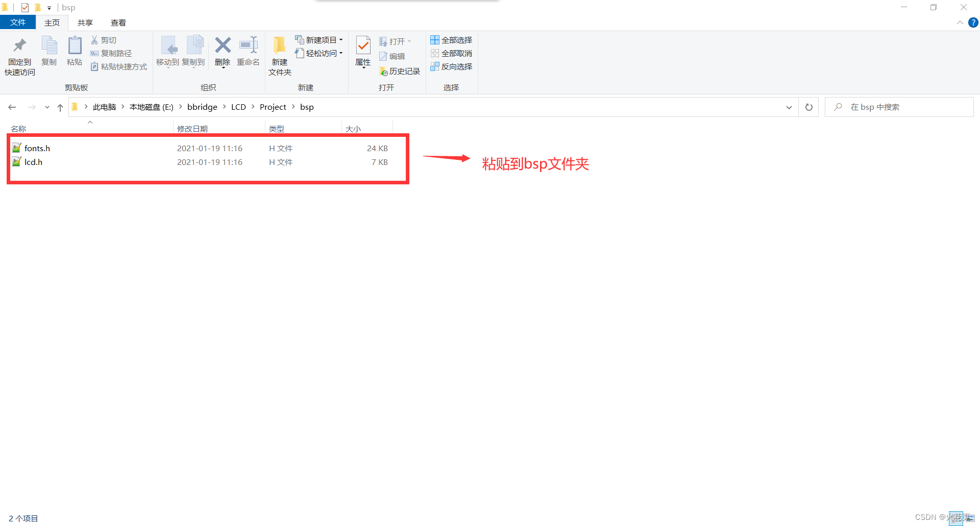Select the lcd.h file name
Screen dimensions: 980x526
pos(34,162)
